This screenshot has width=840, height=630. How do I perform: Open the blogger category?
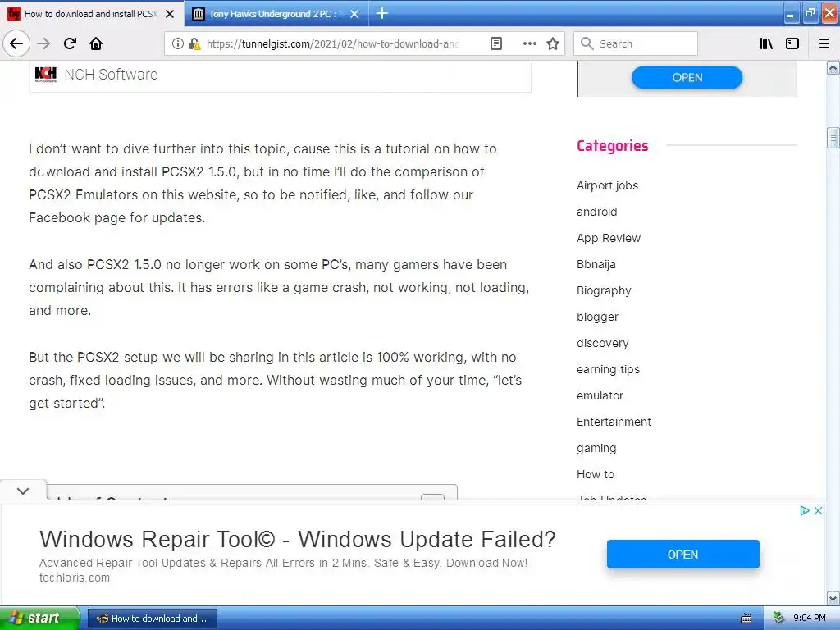tap(597, 317)
